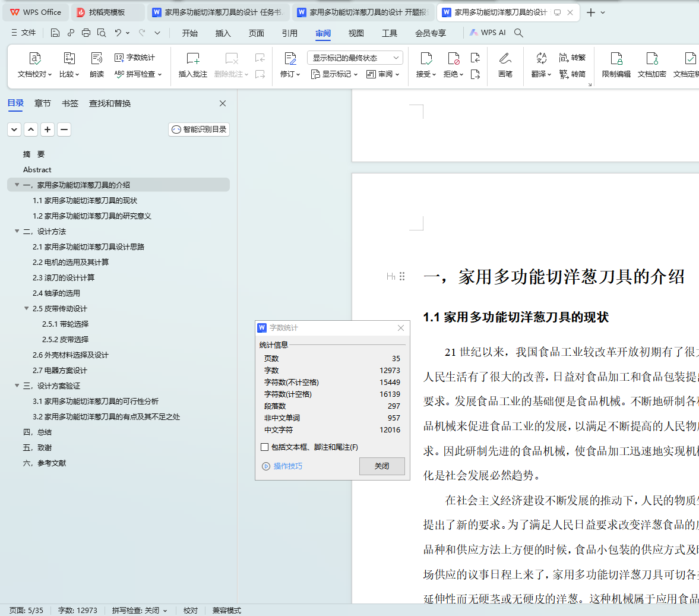Run 拼写检查 spell check
This screenshot has height=616, width=699.
click(x=138, y=74)
